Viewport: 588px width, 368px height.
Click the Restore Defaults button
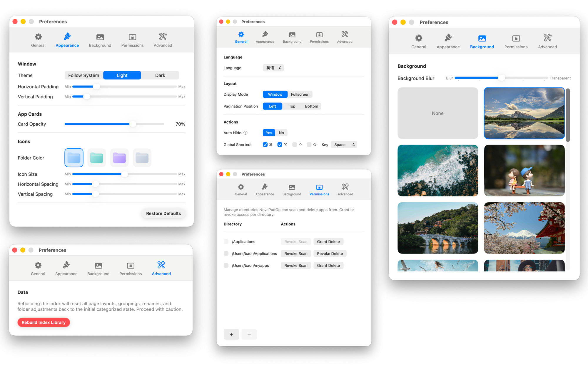click(x=163, y=213)
